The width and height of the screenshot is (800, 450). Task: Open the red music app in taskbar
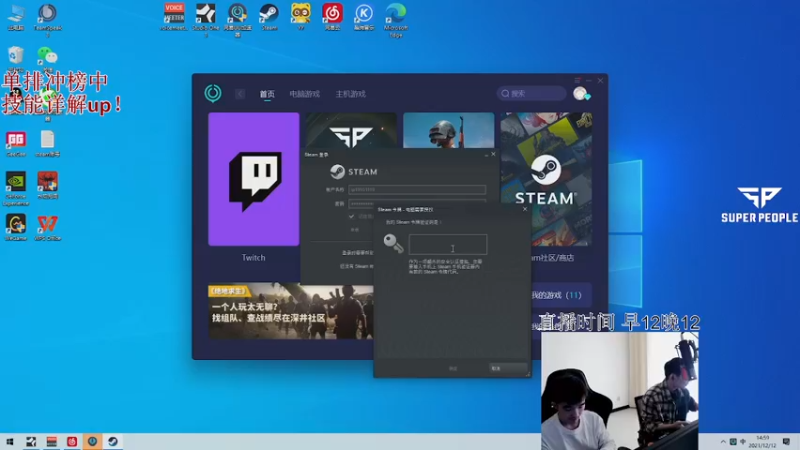[x=72, y=441]
